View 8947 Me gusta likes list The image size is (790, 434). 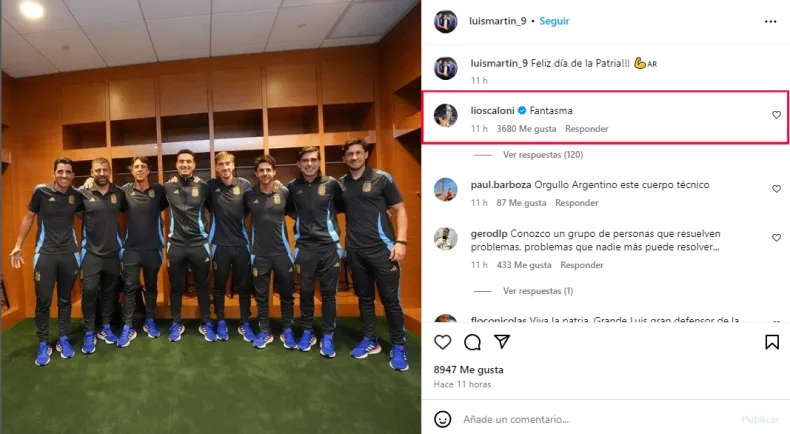click(469, 369)
